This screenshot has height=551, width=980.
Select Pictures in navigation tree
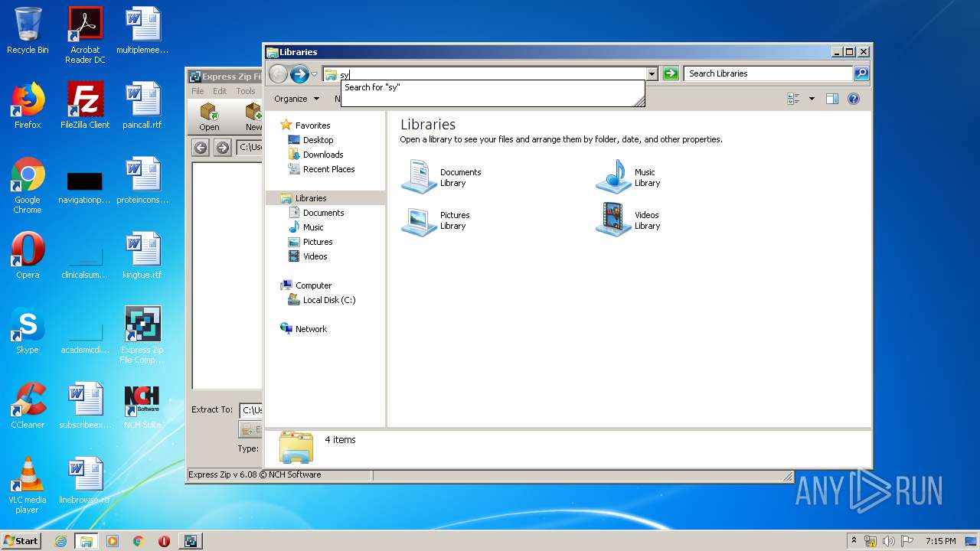pyautogui.click(x=310, y=242)
